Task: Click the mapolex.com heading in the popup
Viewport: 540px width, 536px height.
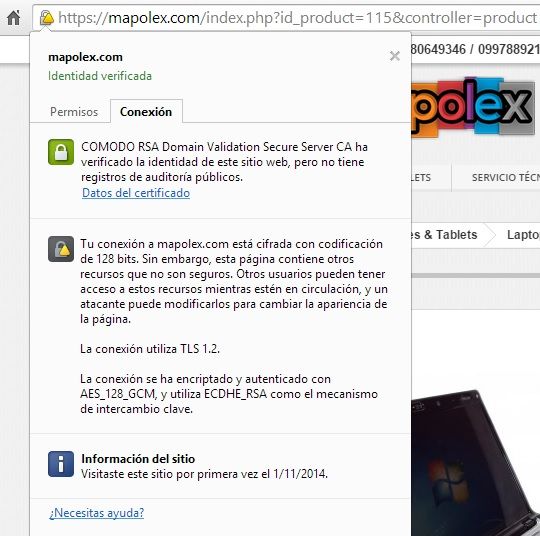Action: [85, 57]
